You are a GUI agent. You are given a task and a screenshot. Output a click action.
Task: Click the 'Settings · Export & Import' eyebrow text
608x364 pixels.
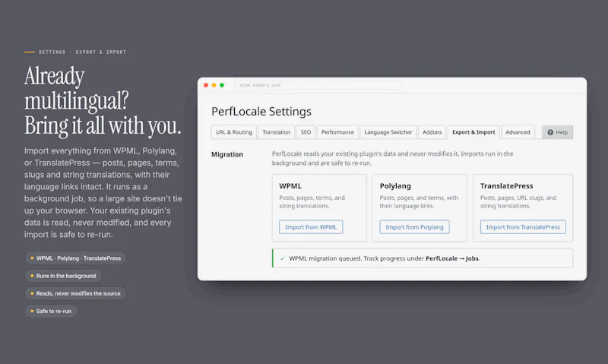click(82, 52)
